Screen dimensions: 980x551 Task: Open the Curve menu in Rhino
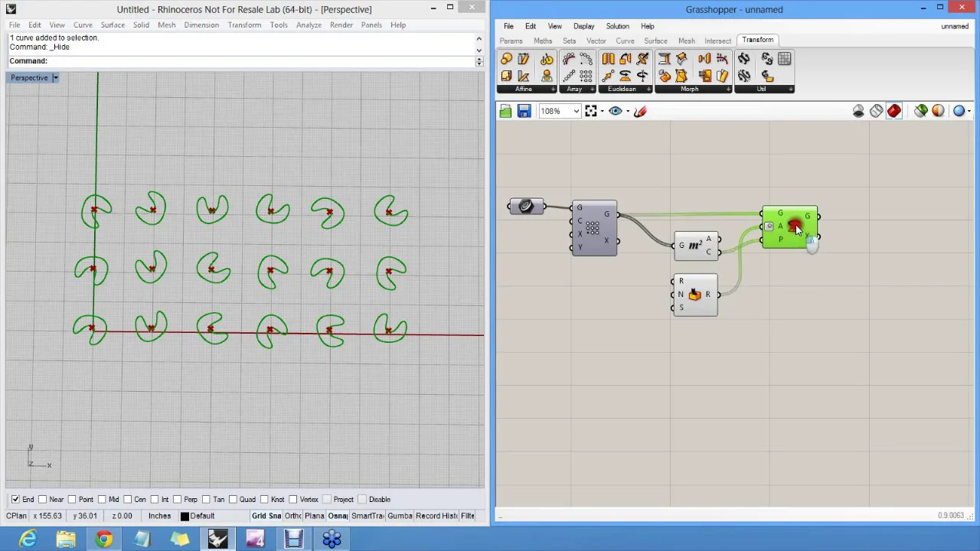click(x=83, y=25)
